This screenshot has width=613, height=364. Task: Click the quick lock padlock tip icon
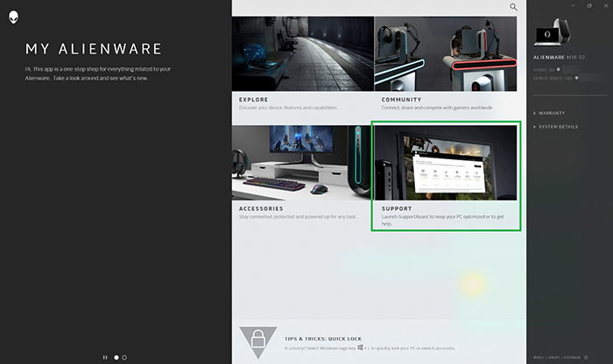258,342
